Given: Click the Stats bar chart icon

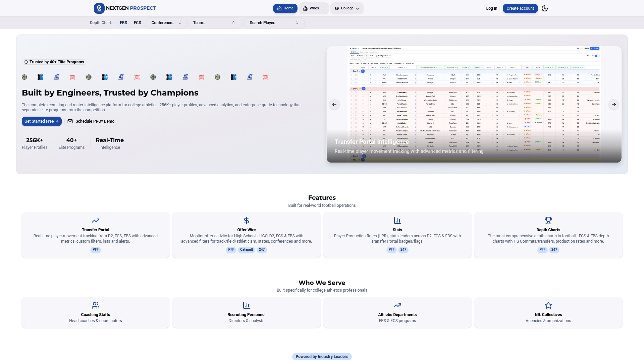Looking at the screenshot, I should [x=397, y=221].
